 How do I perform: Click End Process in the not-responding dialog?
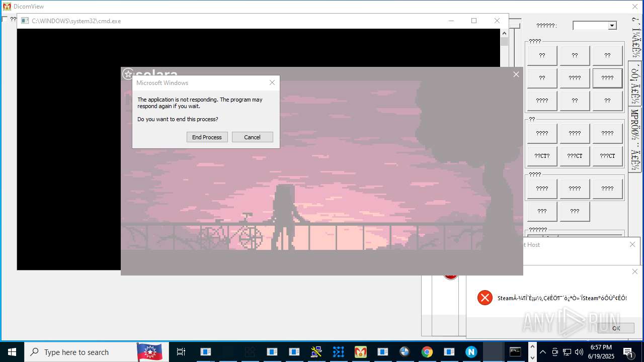point(207,137)
